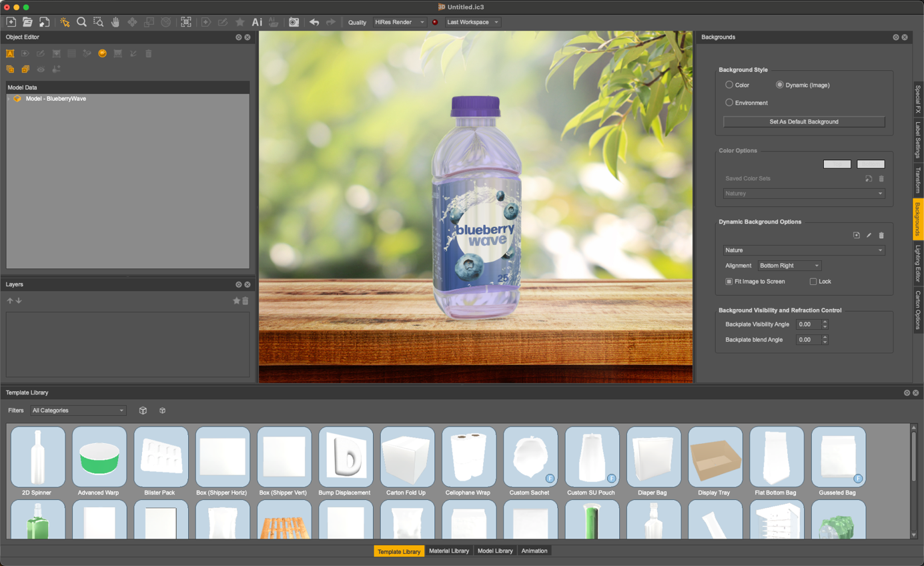Click Set As Default Background button

[804, 122]
